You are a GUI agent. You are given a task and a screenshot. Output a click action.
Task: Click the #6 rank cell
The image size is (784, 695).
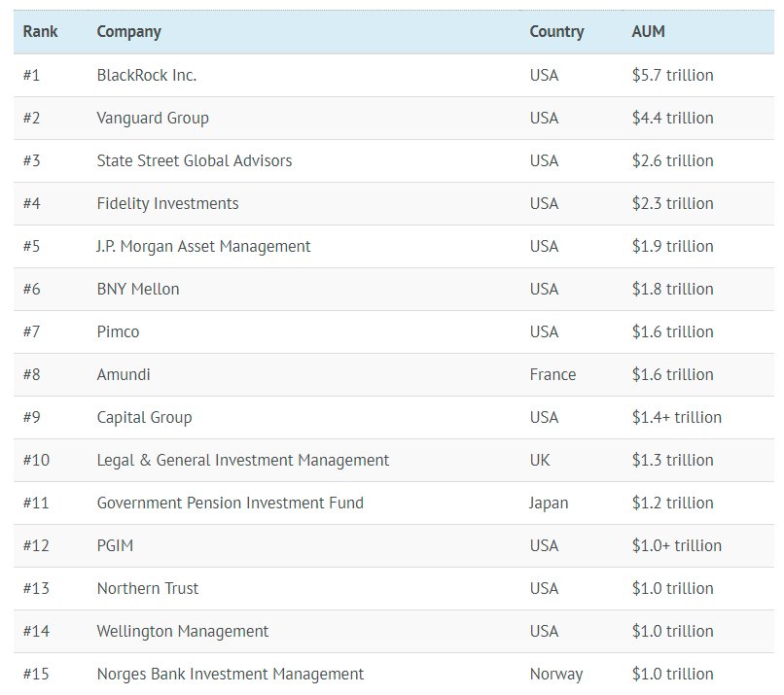tap(31, 290)
